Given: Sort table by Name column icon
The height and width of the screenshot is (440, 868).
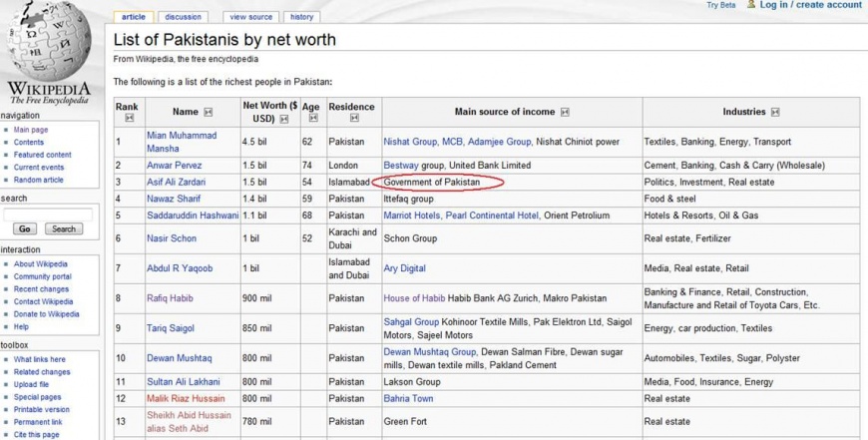Looking at the screenshot, I should pos(209,113).
